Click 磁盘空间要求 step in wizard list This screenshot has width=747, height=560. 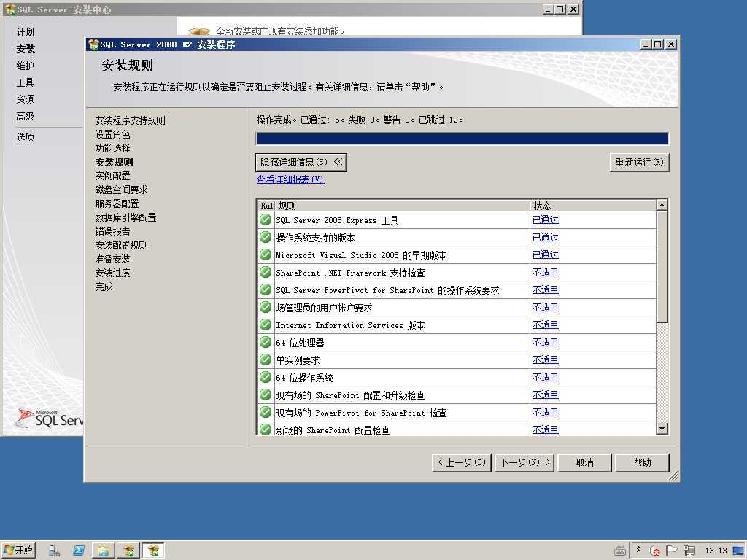[122, 190]
